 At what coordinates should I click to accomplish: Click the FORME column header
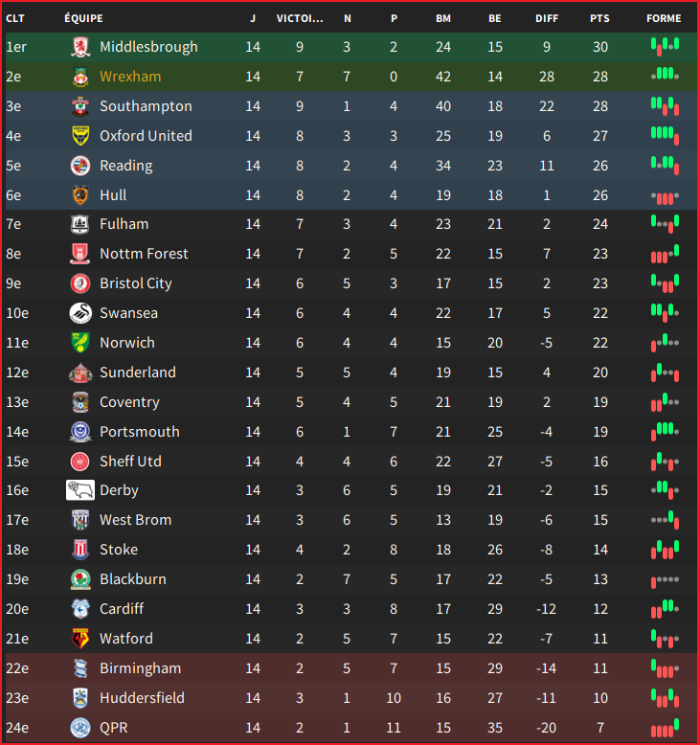(664, 18)
